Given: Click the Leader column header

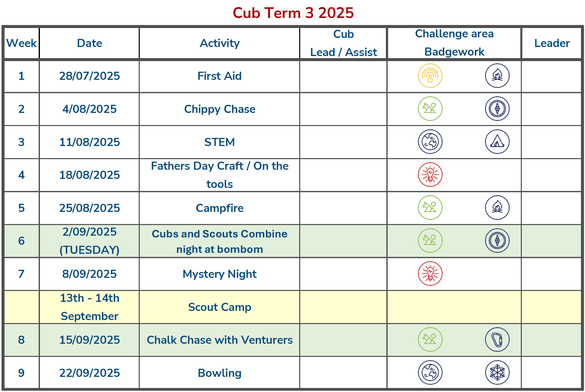Looking at the screenshot, I should click(x=551, y=43).
